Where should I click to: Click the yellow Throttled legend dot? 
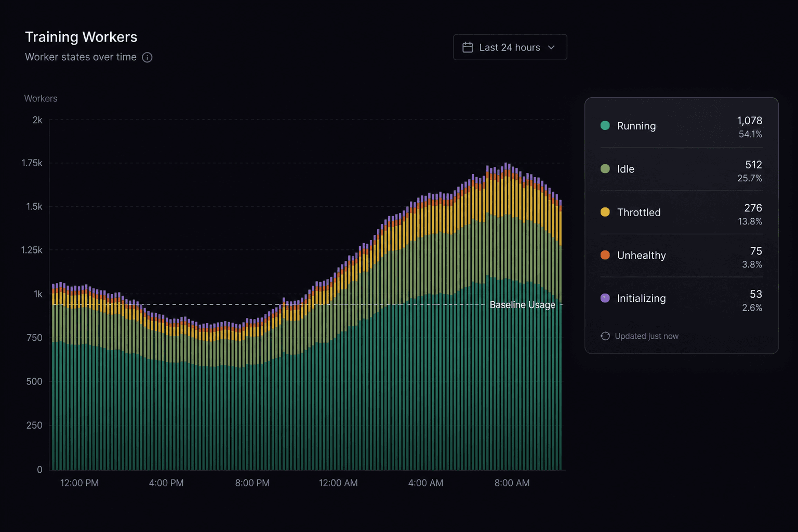pyautogui.click(x=605, y=212)
